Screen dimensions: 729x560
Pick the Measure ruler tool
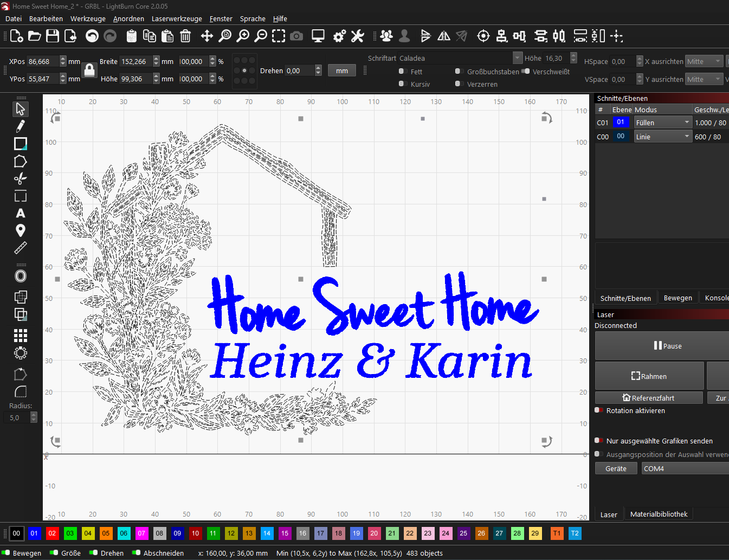tap(21, 248)
